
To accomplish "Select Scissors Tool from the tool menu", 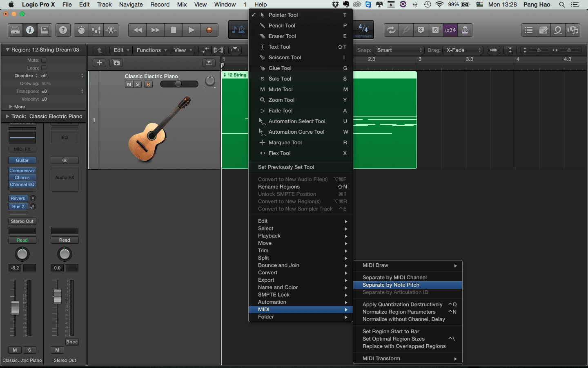I will (301, 57).
